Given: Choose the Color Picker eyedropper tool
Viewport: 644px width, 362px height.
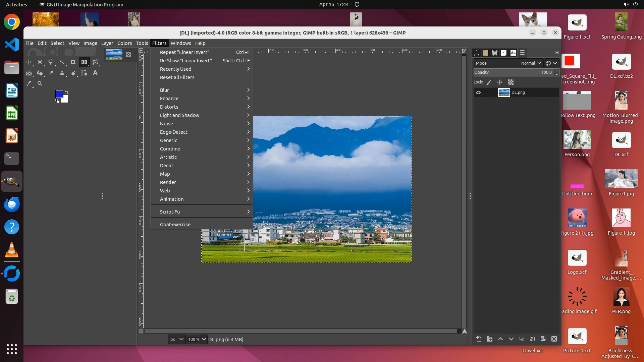Looking at the screenshot, I should (29, 84).
